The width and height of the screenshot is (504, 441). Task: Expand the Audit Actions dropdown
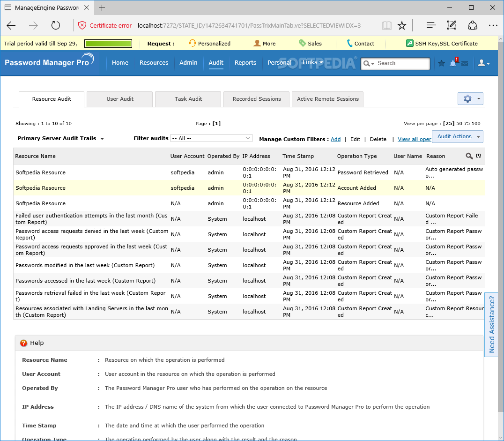pos(457,136)
